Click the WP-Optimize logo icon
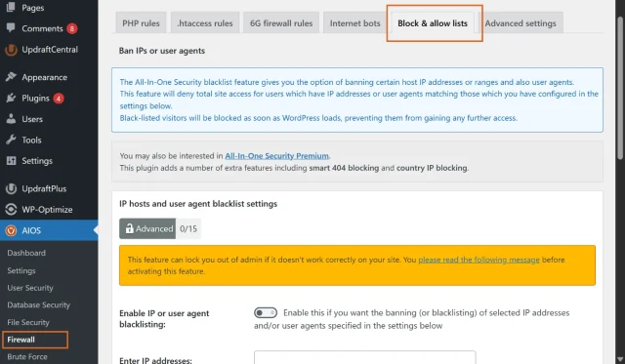Viewport: 625px width, 364px height. tap(11, 210)
